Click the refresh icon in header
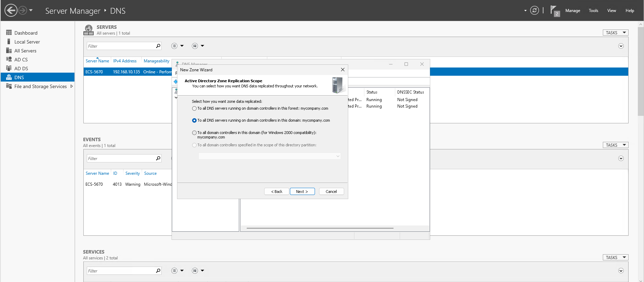 (x=534, y=10)
